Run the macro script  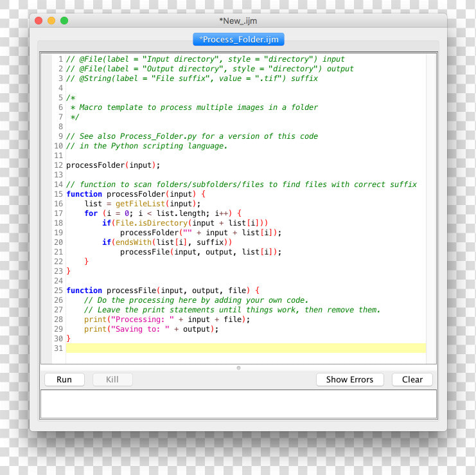coord(64,379)
